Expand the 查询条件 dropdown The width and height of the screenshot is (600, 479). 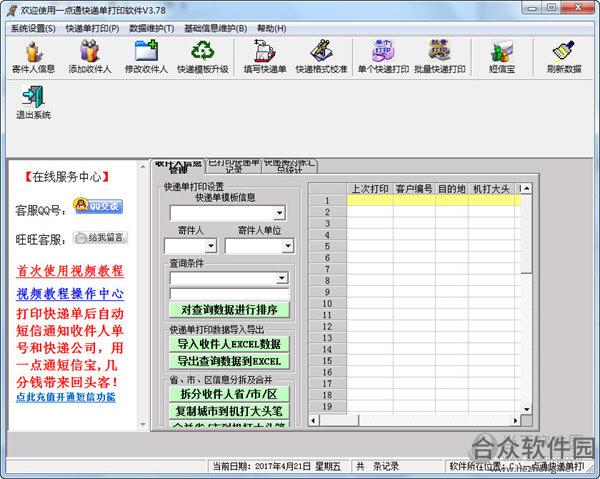point(282,278)
